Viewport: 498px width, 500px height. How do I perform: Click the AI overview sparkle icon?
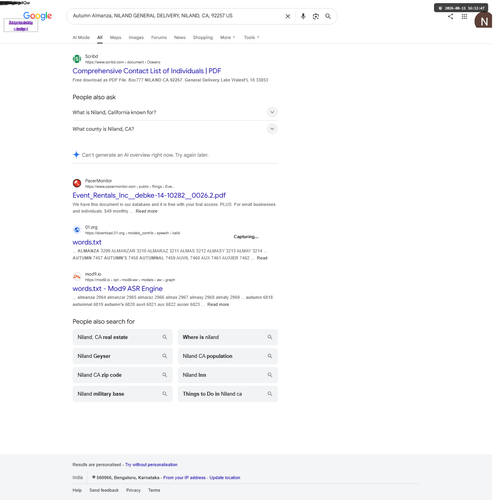[x=76, y=155]
